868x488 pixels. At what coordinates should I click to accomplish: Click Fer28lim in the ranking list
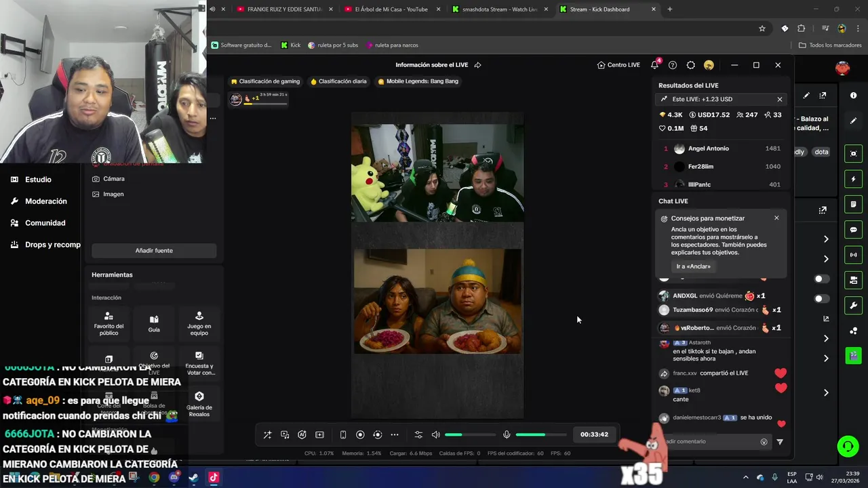pos(701,167)
